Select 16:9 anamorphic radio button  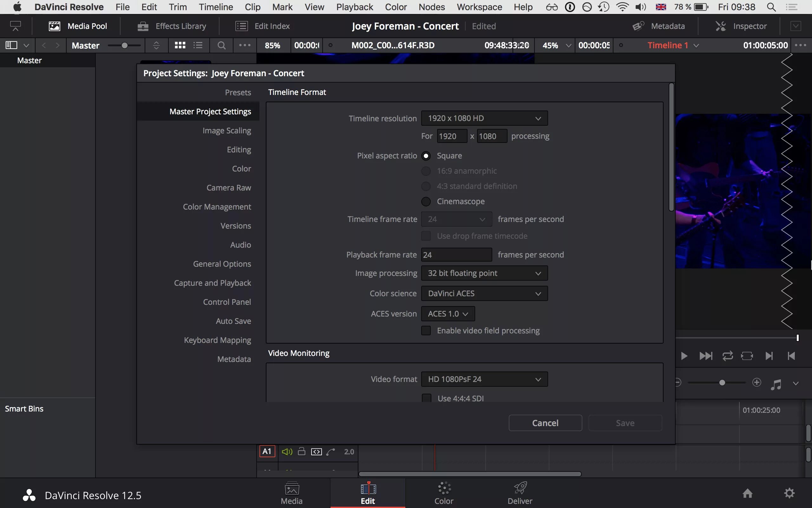[x=426, y=171]
